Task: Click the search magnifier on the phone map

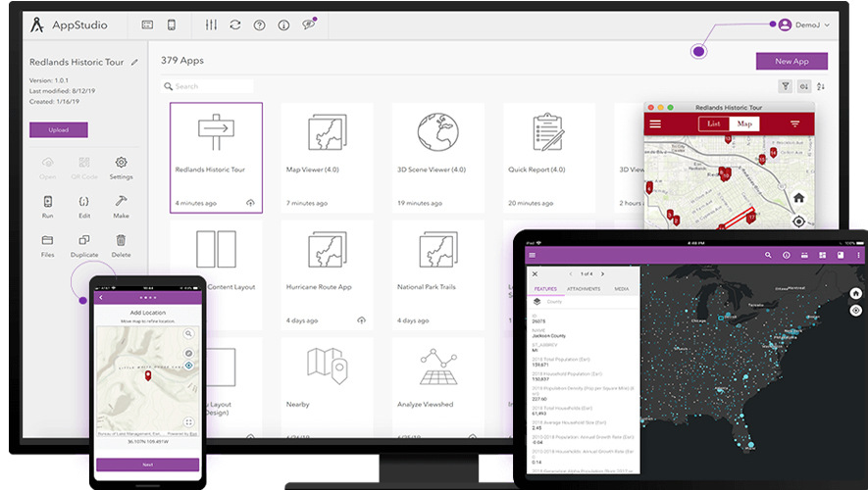Action: (x=188, y=333)
